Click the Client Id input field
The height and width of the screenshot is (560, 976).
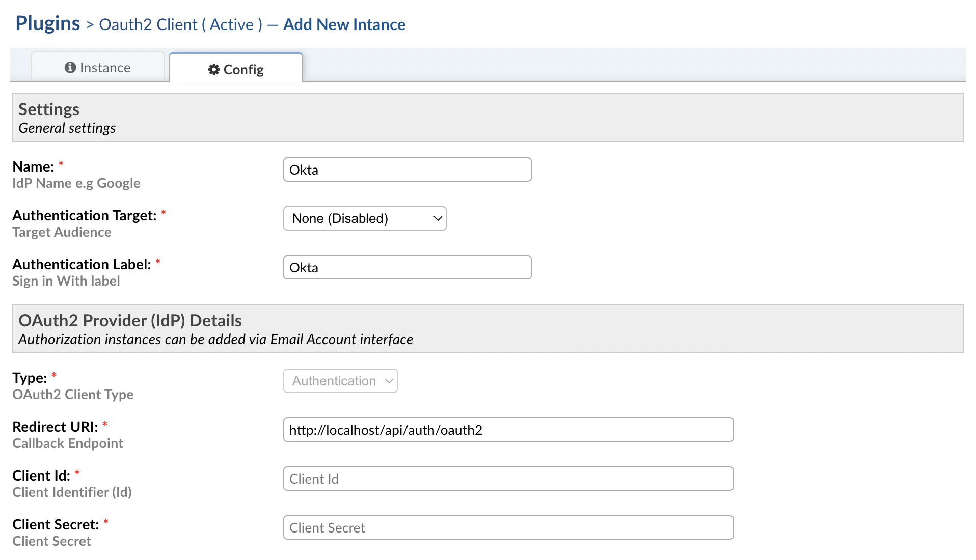click(508, 479)
